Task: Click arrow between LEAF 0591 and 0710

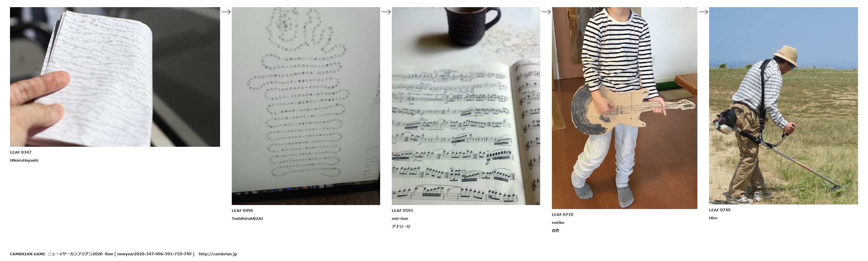Action: tap(546, 12)
